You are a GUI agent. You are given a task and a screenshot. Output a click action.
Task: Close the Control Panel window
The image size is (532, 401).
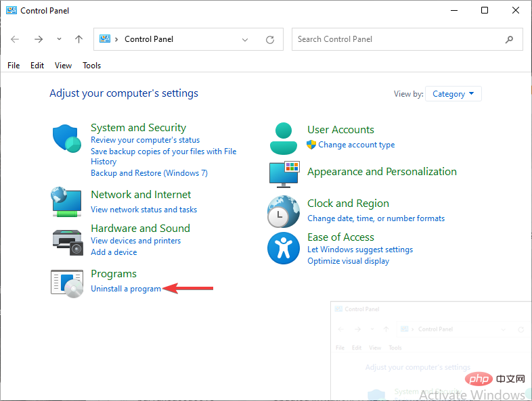[515, 11]
